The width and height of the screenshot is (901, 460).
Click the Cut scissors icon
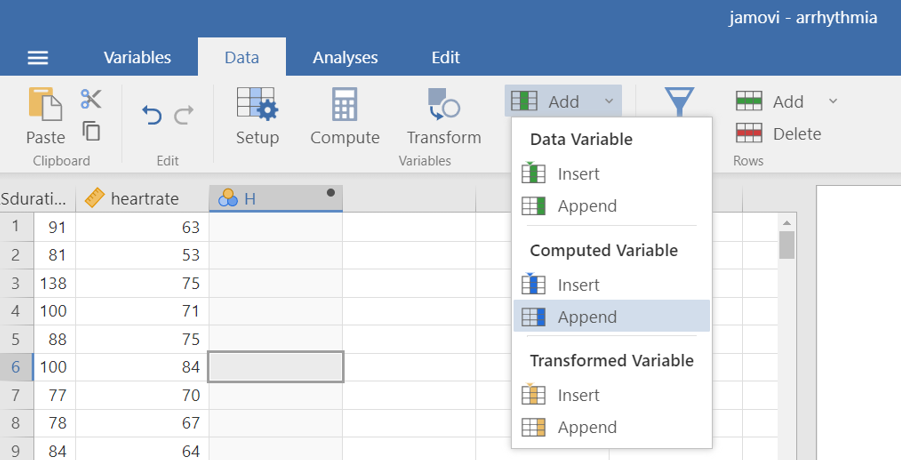91,99
